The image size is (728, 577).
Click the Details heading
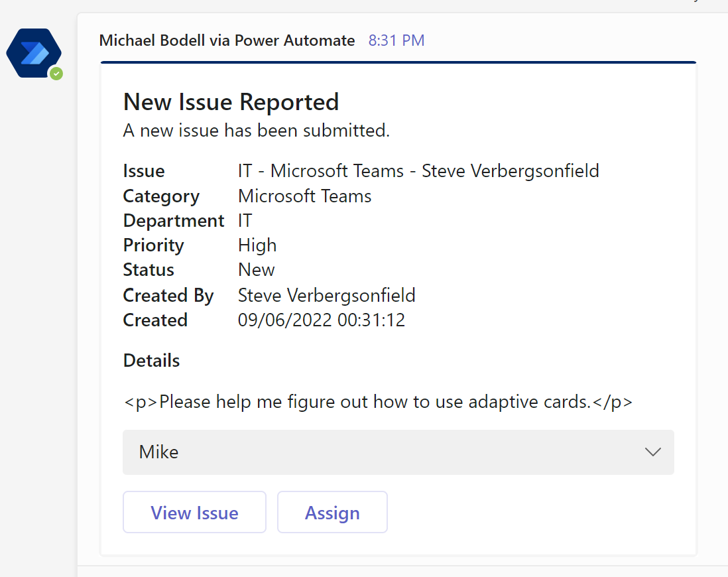[x=151, y=361]
